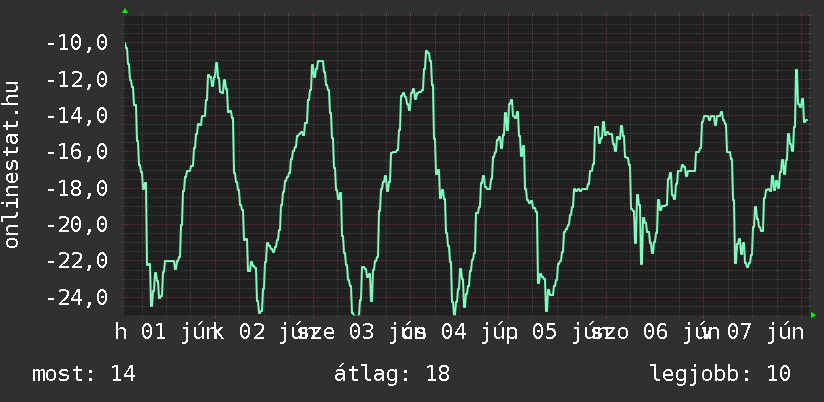Screen dimensions: 824x402
Task: Click the -14,0 y-axis label
Action: pos(77,116)
